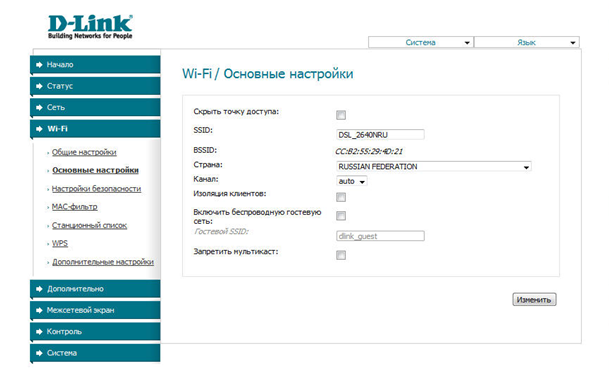Select Основные настройки link
The width and height of the screenshot is (611, 374).
coord(95,170)
